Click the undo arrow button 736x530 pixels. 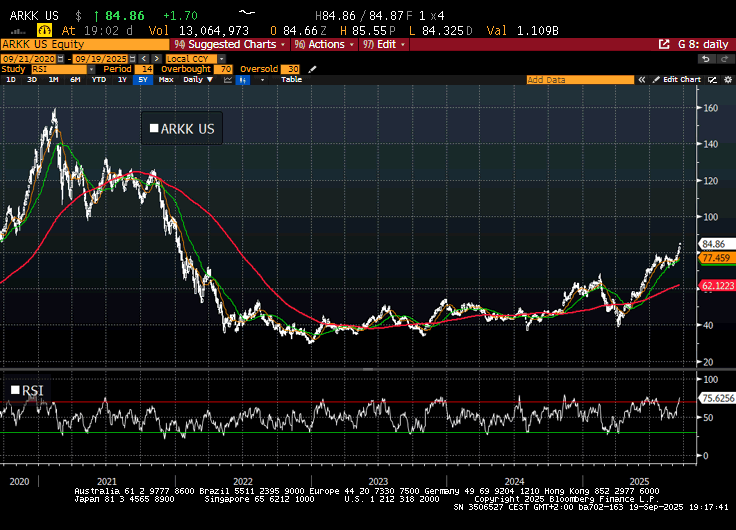(705, 59)
